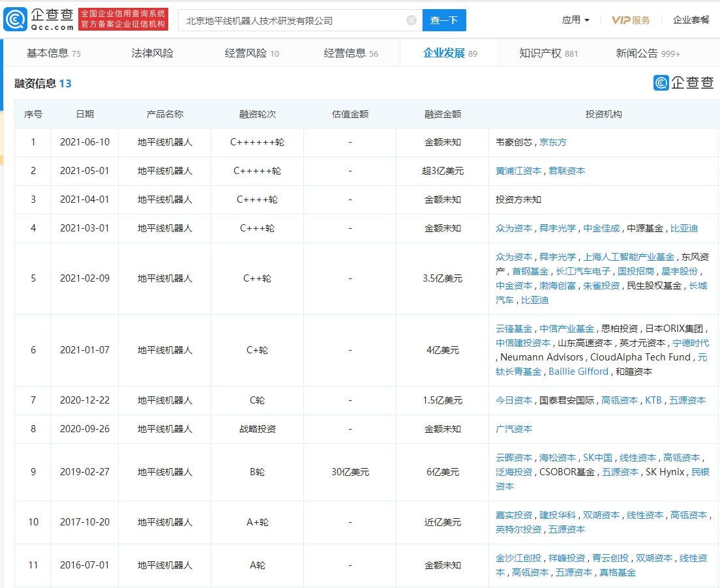The width and height of the screenshot is (720, 588).
Task: Select the 投资机构 column header
Action: click(603, 114)
